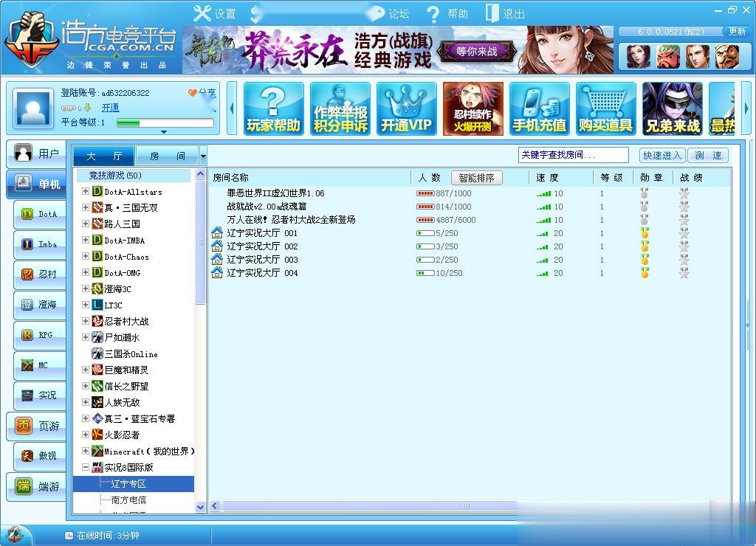Expand the 忍者村大战 tree node
This screenshot has height=546, width=756.
coord(86,321)
